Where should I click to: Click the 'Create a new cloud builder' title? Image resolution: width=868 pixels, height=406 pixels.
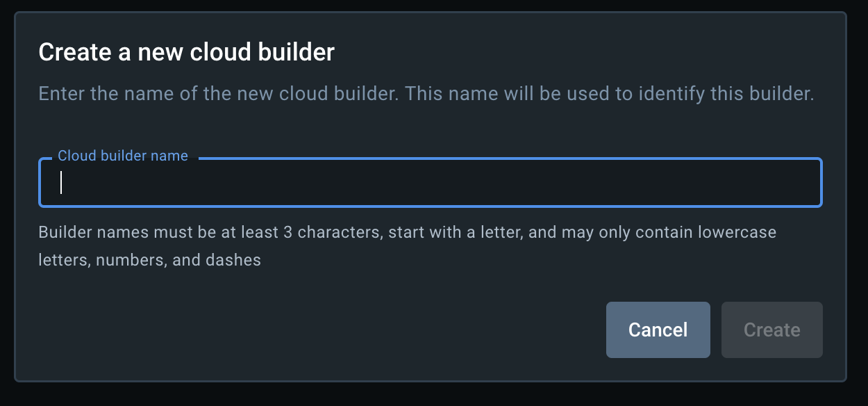[187, 51]
